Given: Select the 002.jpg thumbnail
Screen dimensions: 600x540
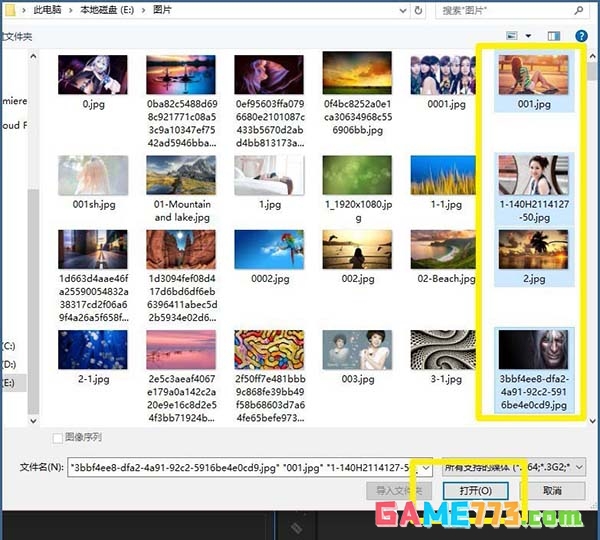Looking at the screenshot, I should pyautogui.click(x=357, y=250).
